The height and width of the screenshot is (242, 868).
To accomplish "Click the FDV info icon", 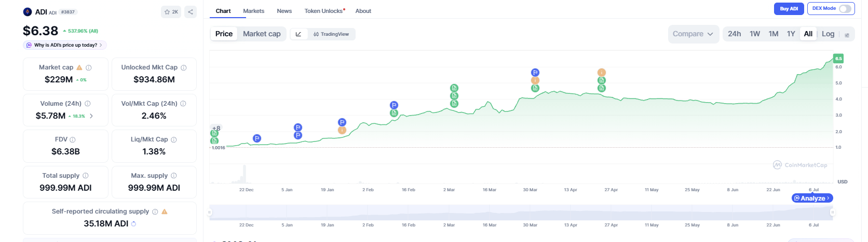I will 73,139.
